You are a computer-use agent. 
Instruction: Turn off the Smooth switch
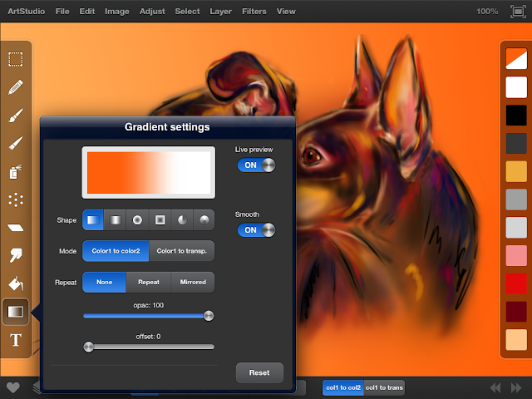point(257,230)
